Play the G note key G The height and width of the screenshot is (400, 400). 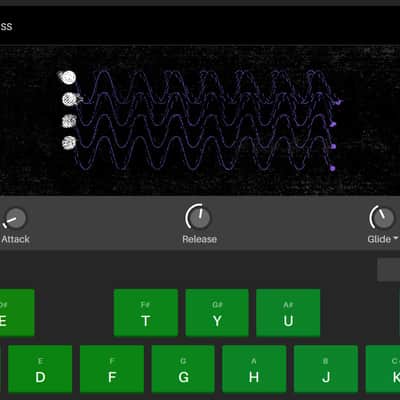tap(183, 369)
